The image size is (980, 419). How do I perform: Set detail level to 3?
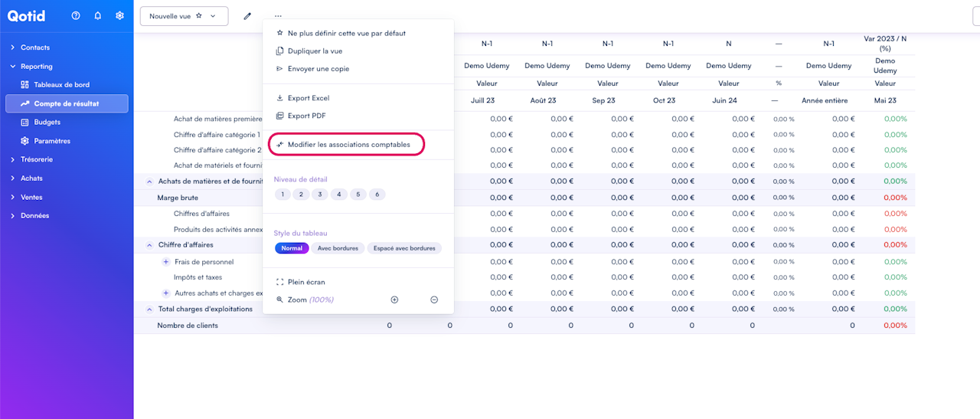coord(320,195)
